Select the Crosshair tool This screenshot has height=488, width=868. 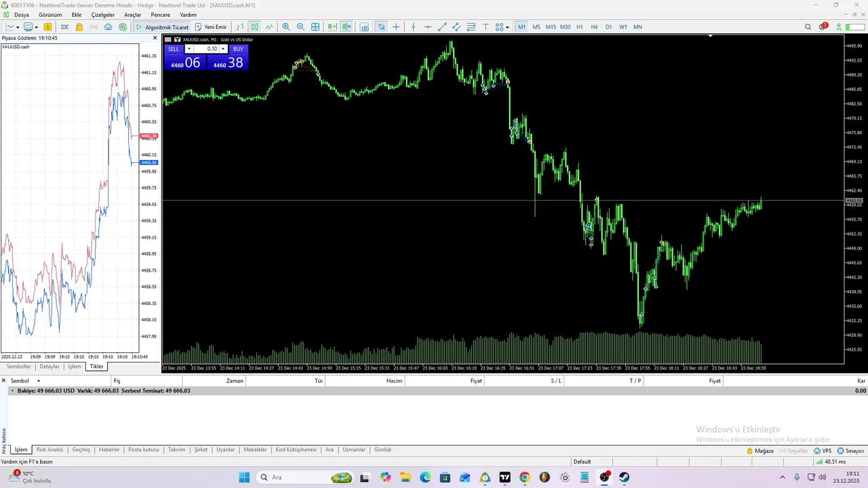[397, 27]
